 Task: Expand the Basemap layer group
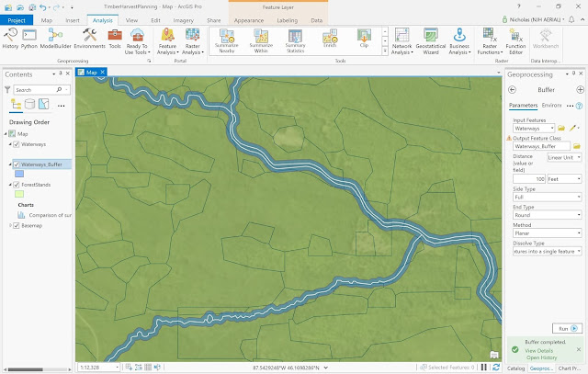click(10, 225)
